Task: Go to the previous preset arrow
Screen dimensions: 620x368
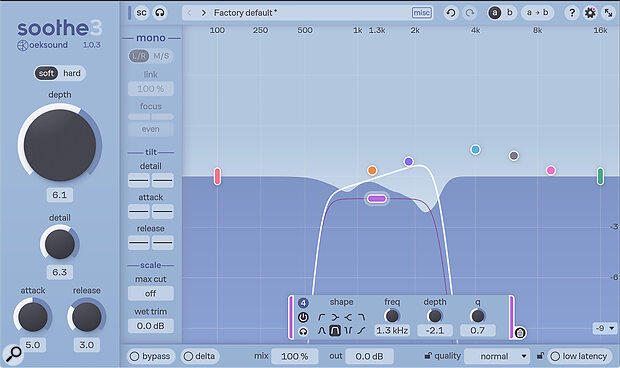Action: (x=189, y=13)
